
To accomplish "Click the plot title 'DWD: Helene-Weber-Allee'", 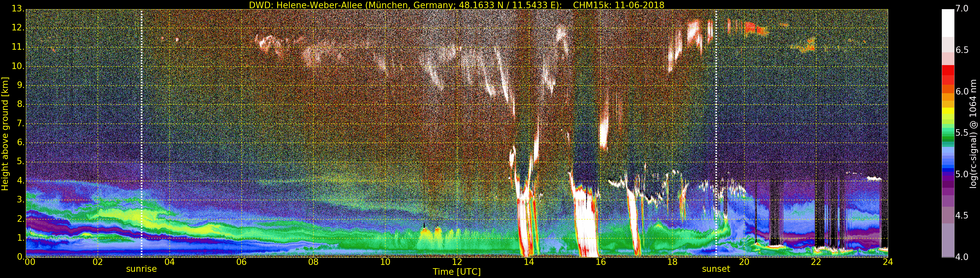I will click(x=305, y=5).
